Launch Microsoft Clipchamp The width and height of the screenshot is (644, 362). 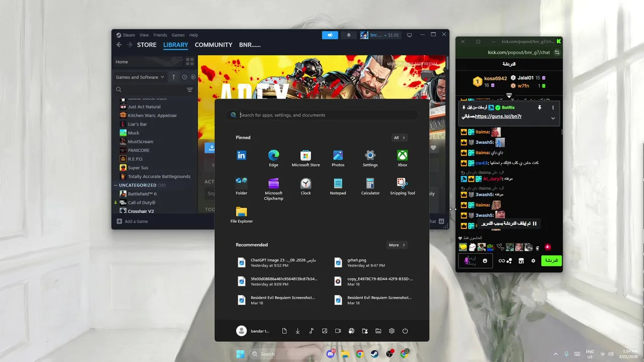274,189
